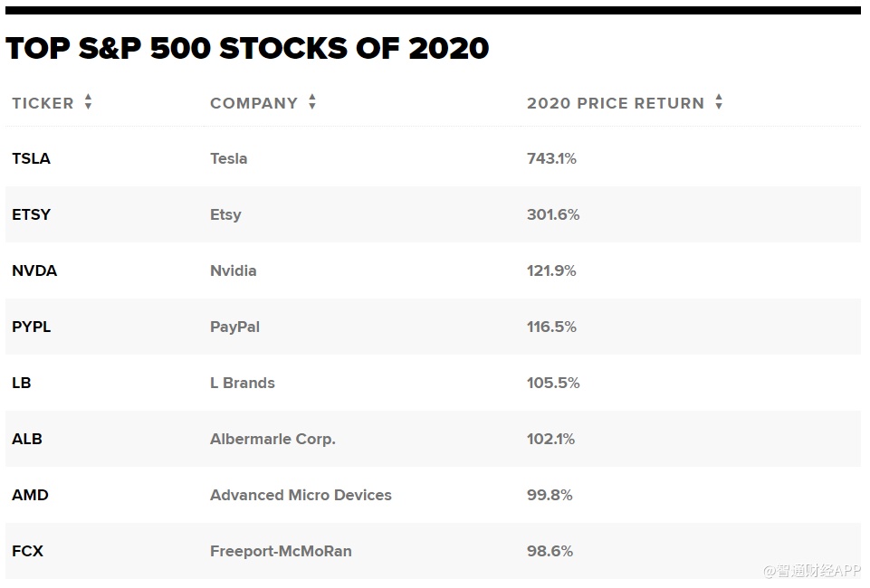This screenshot has width=870, height=588.
Task: Select the TSLA ticker cell
Action: [x=31, y=158]
